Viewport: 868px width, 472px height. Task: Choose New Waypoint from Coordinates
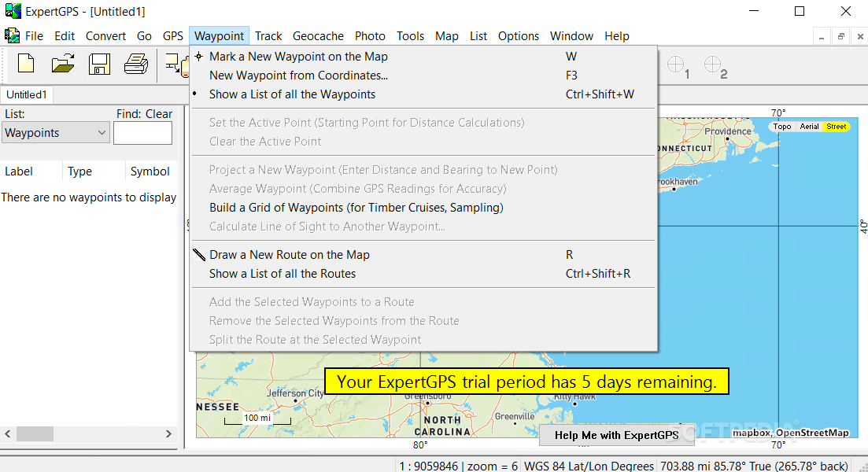(x=423, y=76)
